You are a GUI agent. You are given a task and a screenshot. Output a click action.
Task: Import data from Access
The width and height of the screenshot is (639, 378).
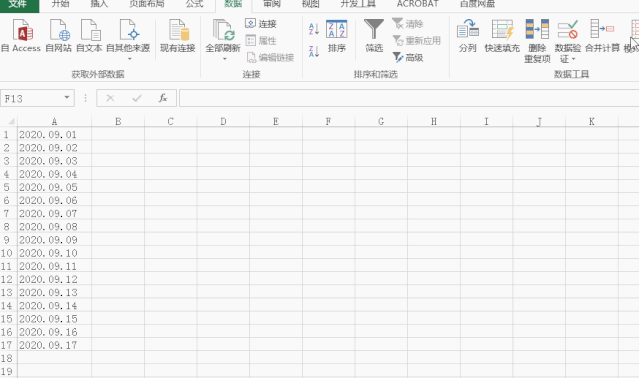tap(21, 36)
